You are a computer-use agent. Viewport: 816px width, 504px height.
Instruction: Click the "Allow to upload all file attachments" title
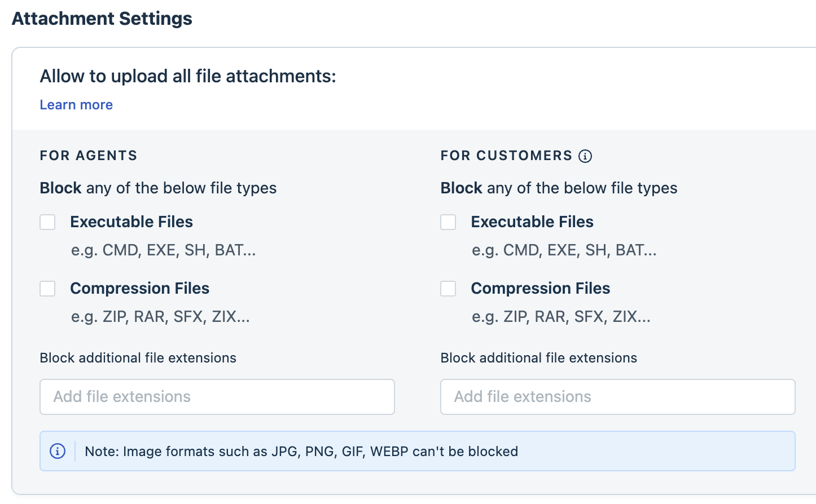click(x=188, y=76)
